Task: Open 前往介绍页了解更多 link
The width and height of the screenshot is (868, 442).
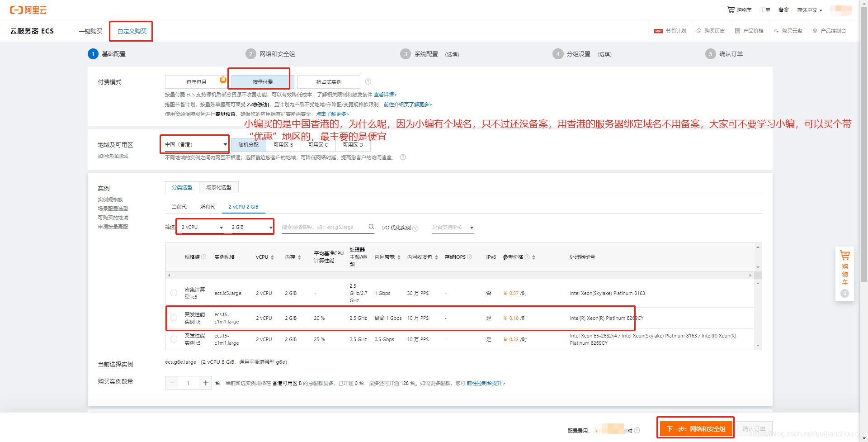Action: [x=408, y=105]
